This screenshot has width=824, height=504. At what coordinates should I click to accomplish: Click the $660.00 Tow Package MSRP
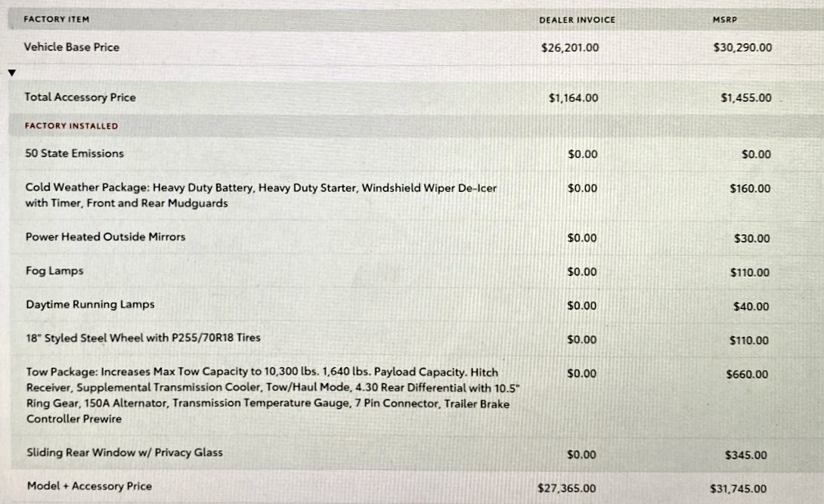pyautogui.click(x=747, y=374)
